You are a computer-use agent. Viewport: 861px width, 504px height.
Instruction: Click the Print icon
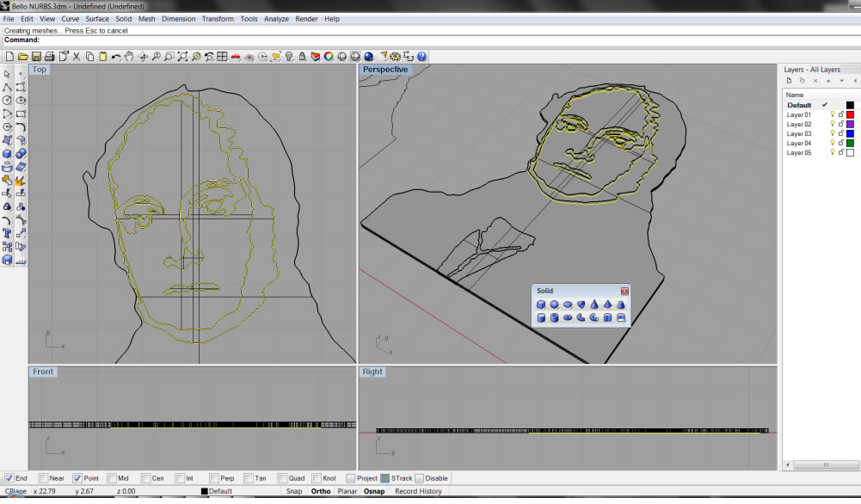[x=49, y=57]
